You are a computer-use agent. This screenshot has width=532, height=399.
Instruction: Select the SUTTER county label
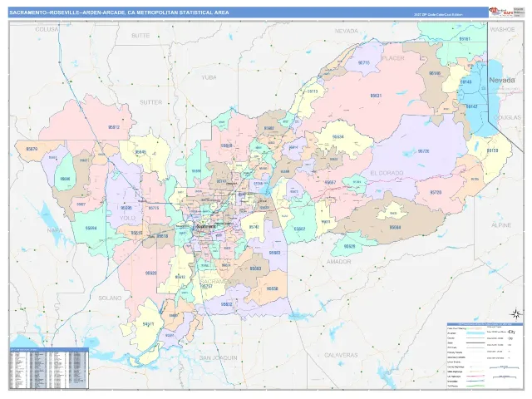(151, 102)
